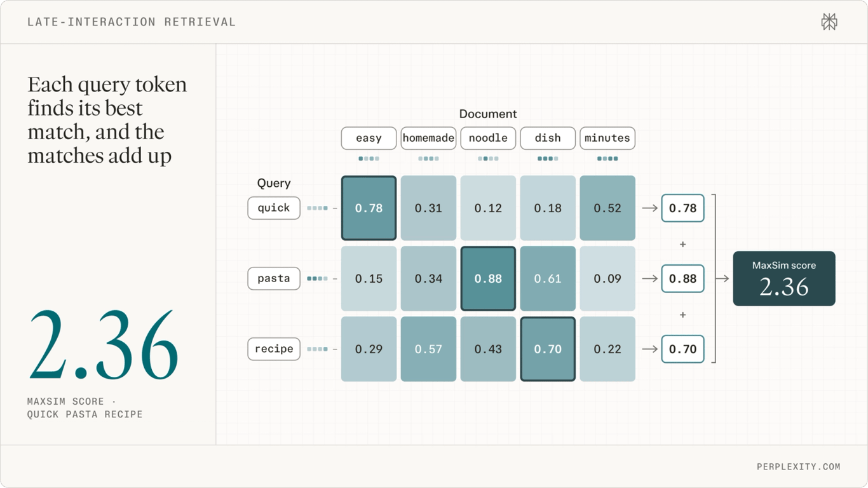This screenshot has height=488, width=868.
Task: Select the 'recipe' query token chip
Action: click(x=274, y=349)
